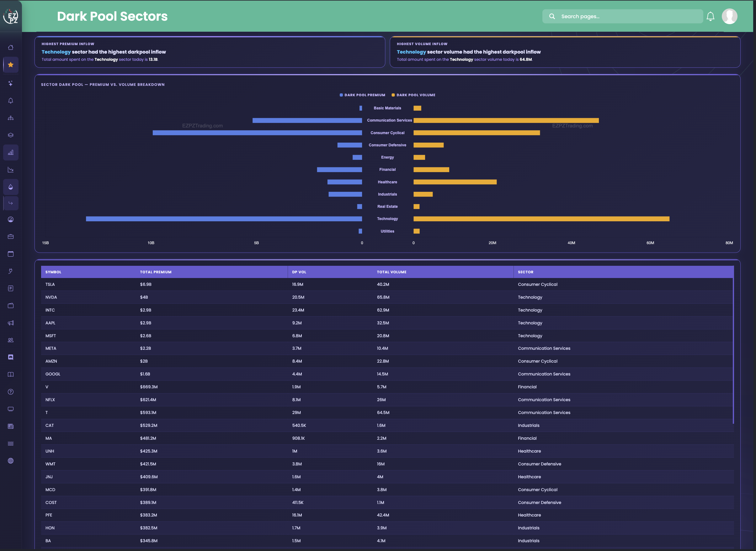Open the sidebar bell alerts icon
Viewport: 756px width, 551px height.
point(11,101)
